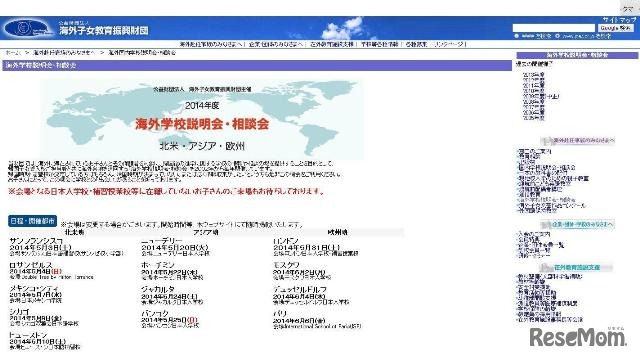Select ホーチミン event entry

tap(172, 271)
